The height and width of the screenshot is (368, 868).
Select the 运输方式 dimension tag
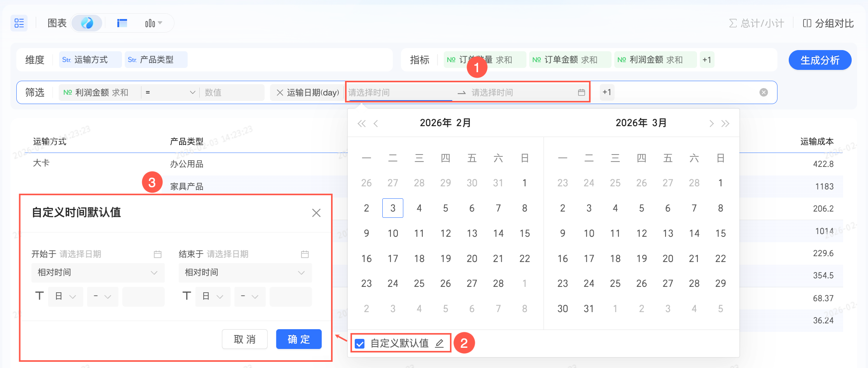pos(90,60)
